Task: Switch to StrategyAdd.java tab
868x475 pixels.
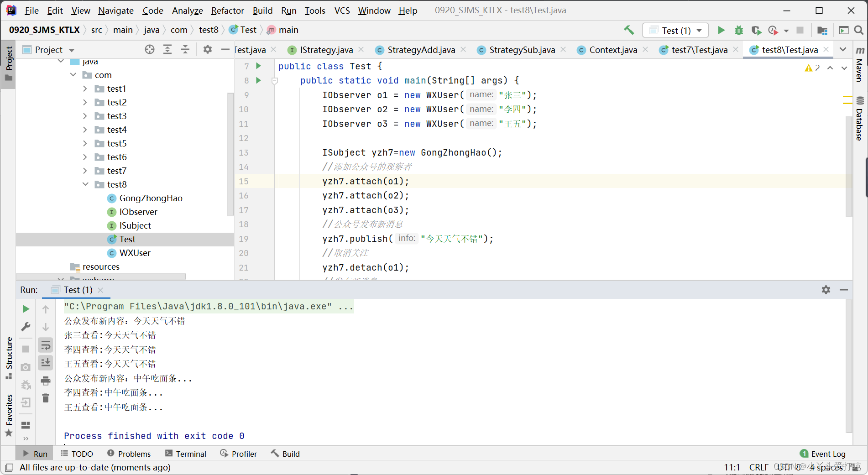Action: pos(421,50)
